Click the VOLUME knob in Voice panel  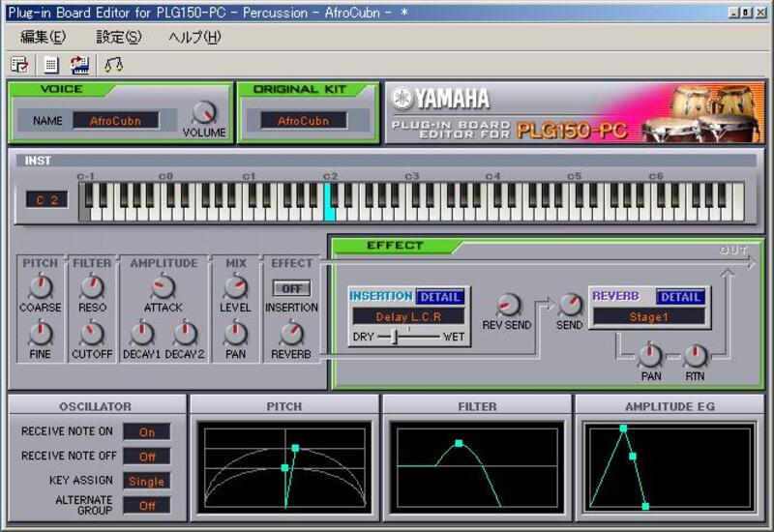[x=204, y=113]
